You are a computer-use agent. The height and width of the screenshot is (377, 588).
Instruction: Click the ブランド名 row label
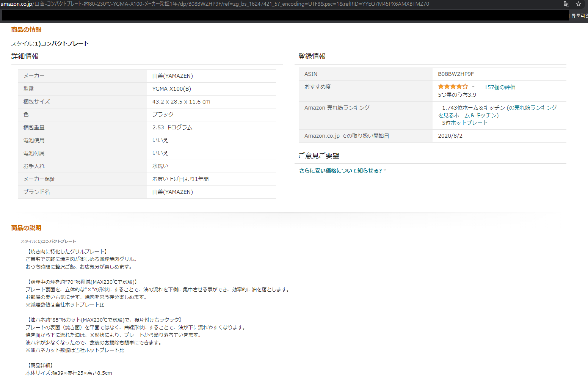click(36, 192)
